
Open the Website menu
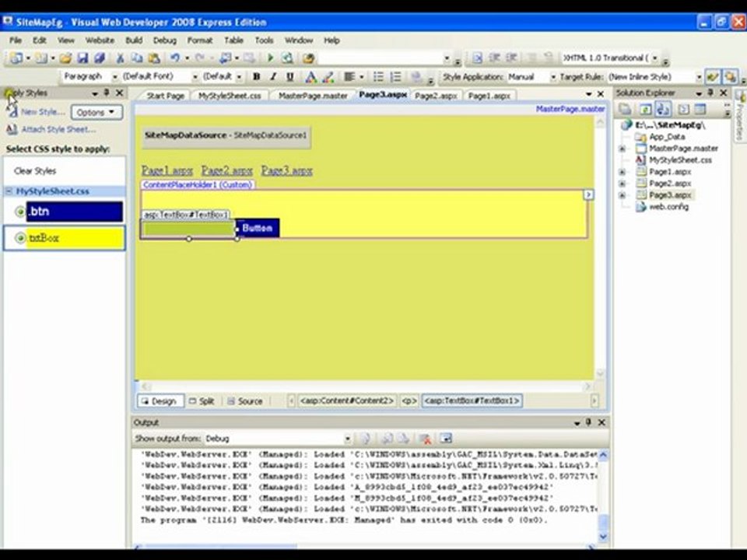tap(100, 40)
